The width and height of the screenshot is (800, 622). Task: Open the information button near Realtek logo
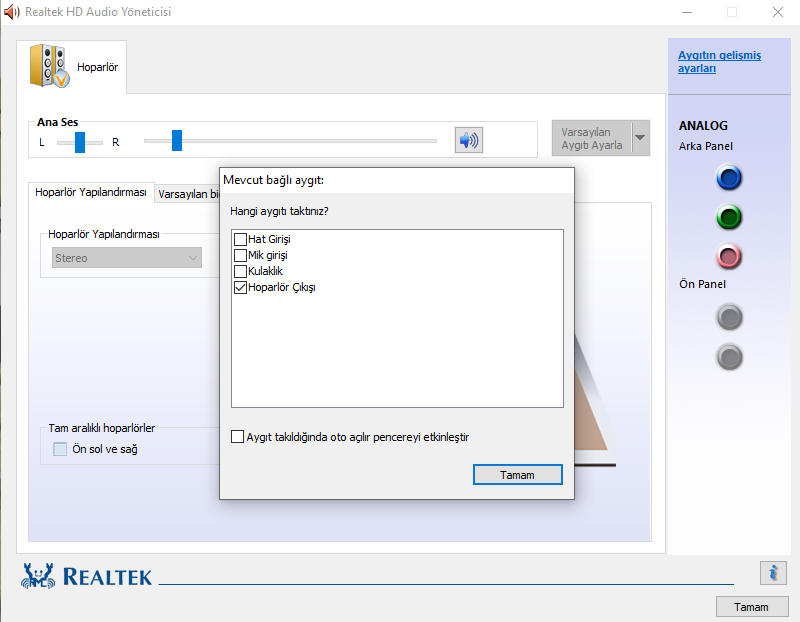pos(773,573)
